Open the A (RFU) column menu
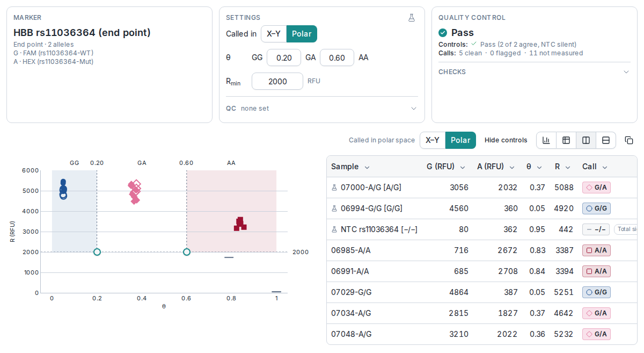 coord(512,167)
